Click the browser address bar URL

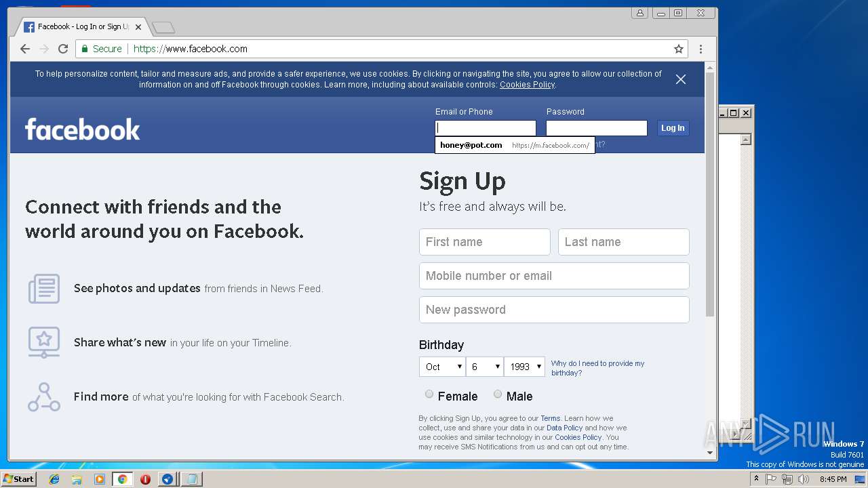click(191, 49)
